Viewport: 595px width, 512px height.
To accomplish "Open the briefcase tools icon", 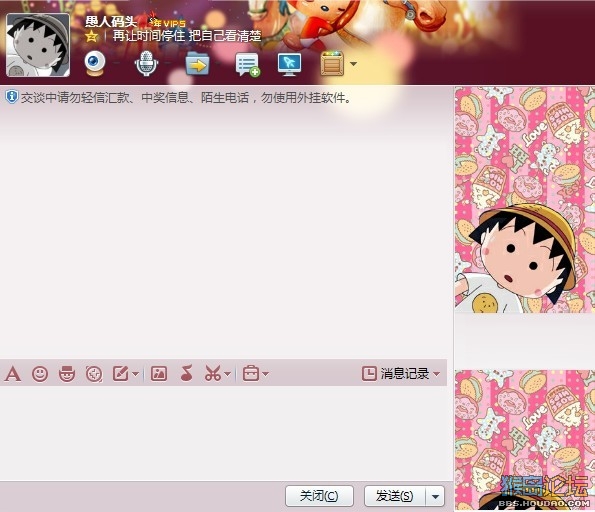I will click(x=251, y=374).
